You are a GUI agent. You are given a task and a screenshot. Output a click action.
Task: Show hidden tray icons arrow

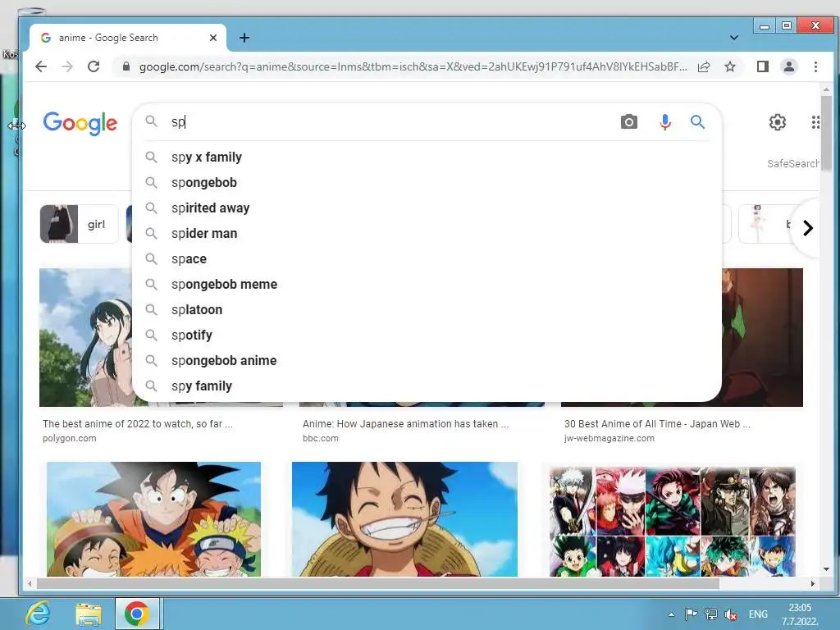[671, 614]
